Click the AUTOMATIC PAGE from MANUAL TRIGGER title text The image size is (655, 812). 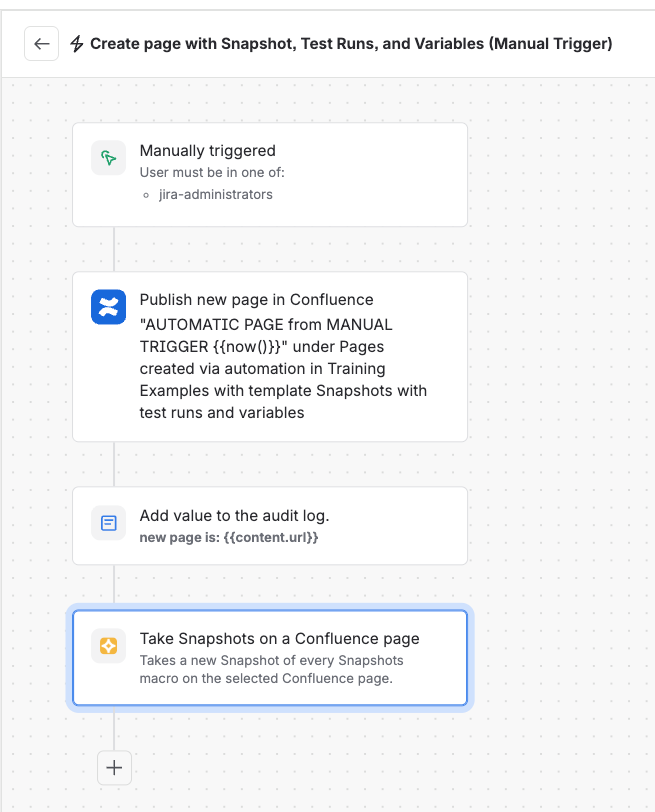(266, 336)
